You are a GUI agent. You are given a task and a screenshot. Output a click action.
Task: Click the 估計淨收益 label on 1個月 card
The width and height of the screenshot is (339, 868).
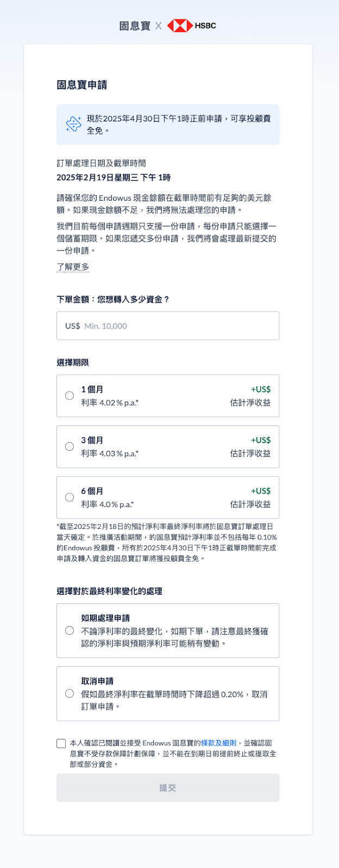coord(250,403)
